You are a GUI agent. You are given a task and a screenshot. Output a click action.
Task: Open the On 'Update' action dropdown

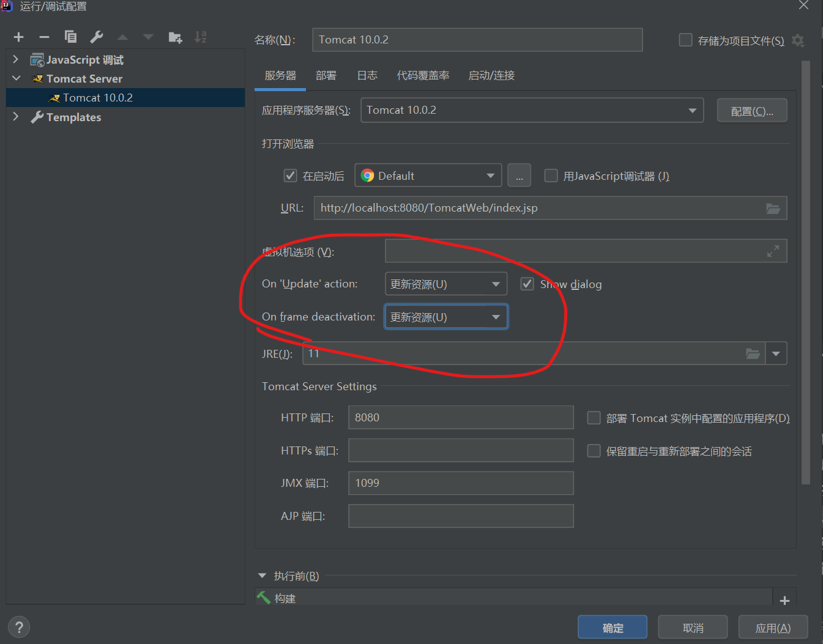click(446, 284)
